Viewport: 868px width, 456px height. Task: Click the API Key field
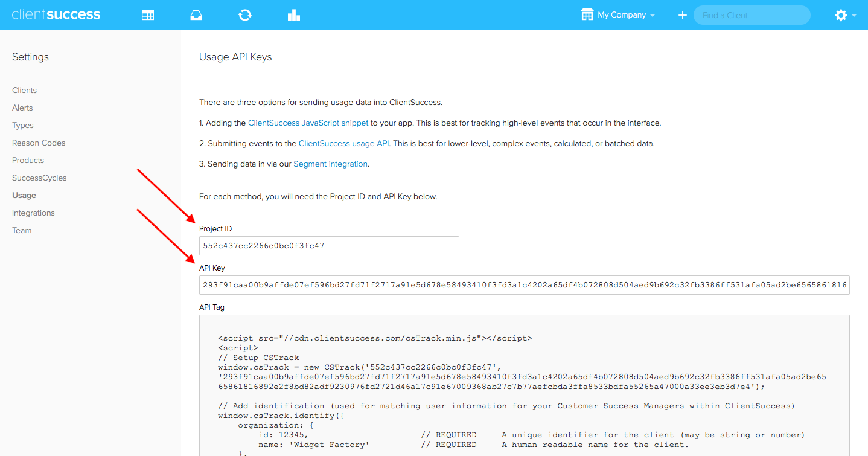click(524, 285)
